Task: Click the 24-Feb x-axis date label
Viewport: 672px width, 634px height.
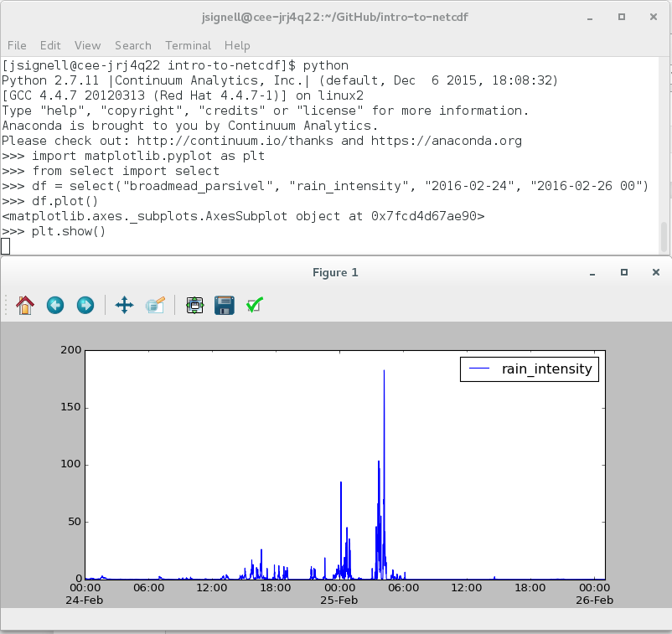Action: 85,600
